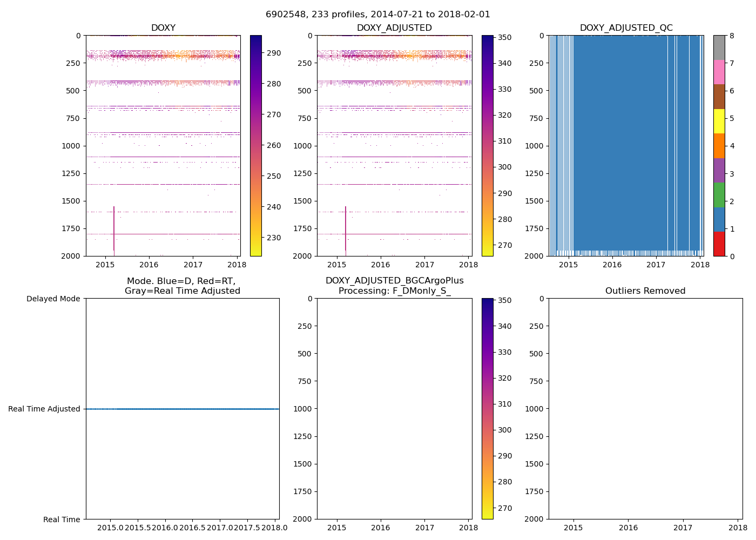Click the 2017 tick under Outliers Removed plot
Viewport: 756px width, 540px height.
tap(683, 528)
